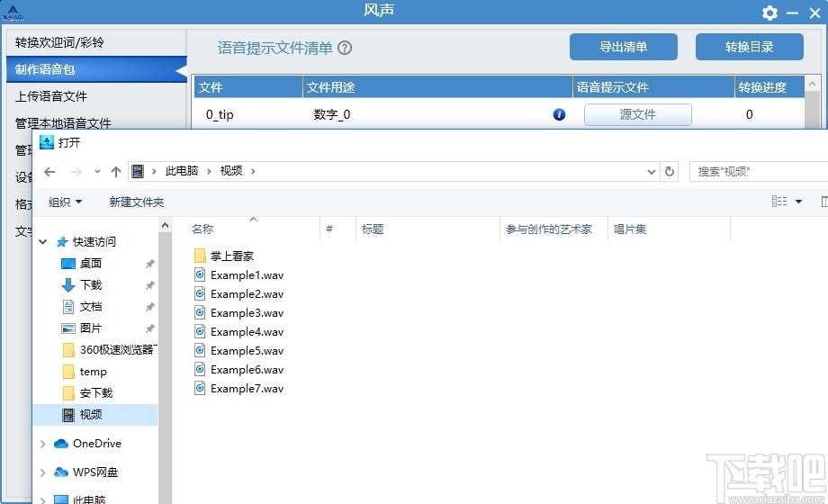
Task: Expand the OneDrive tree node
Action: pyautogui.click(x=43, y=444)
